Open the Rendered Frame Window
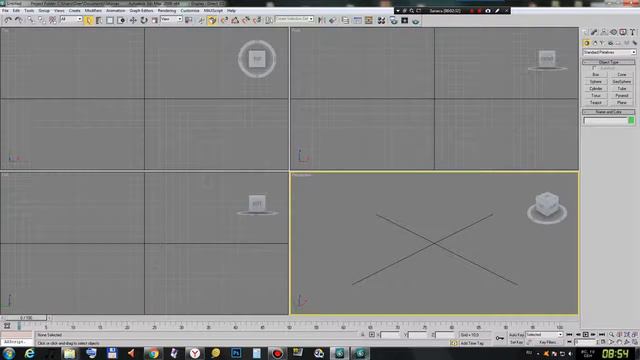 point(405,20)
